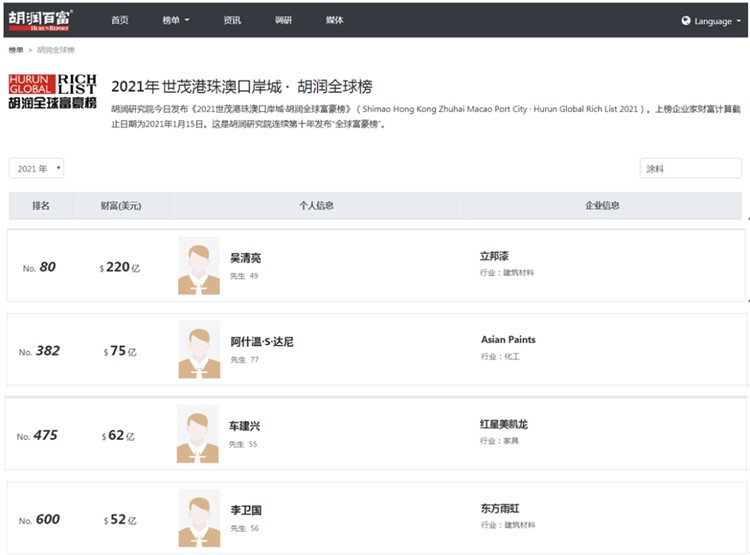Click rank No. 382
The height and width of the screenshot is (555, 750).
[x=39, y=351]
